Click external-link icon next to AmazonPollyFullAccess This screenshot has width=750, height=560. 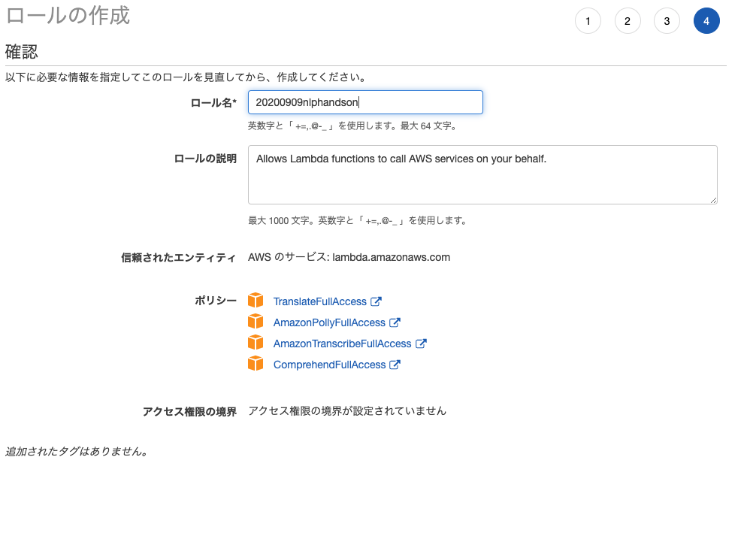tap(395, 322)
